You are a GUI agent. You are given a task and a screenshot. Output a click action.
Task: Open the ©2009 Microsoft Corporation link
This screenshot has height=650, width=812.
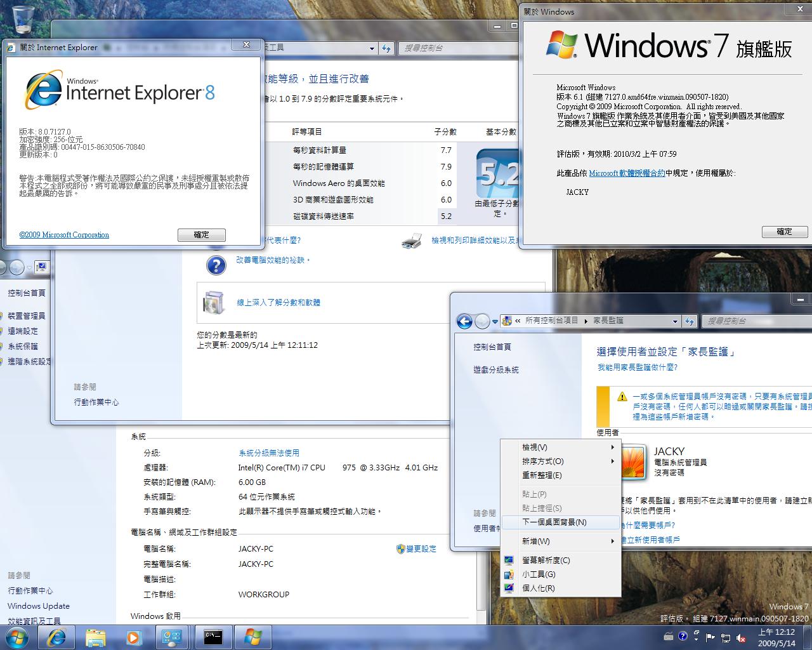point(64,235)
